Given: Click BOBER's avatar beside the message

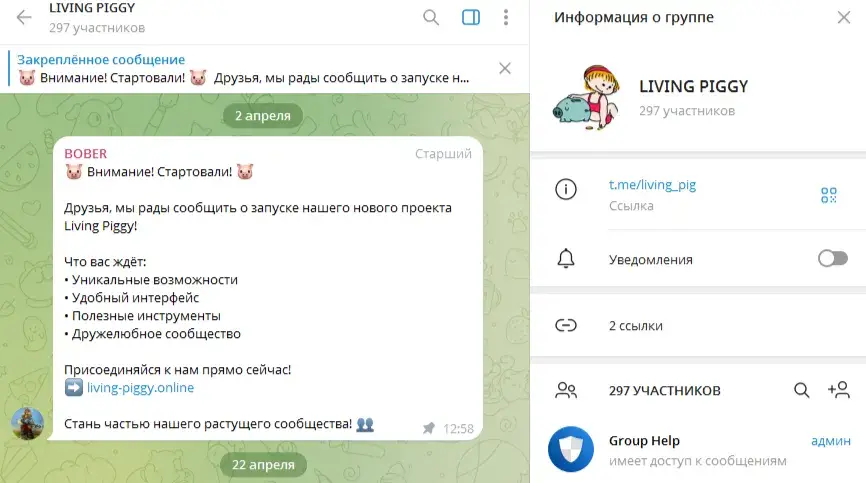Looking at the screenshot, I should point(28,423).
